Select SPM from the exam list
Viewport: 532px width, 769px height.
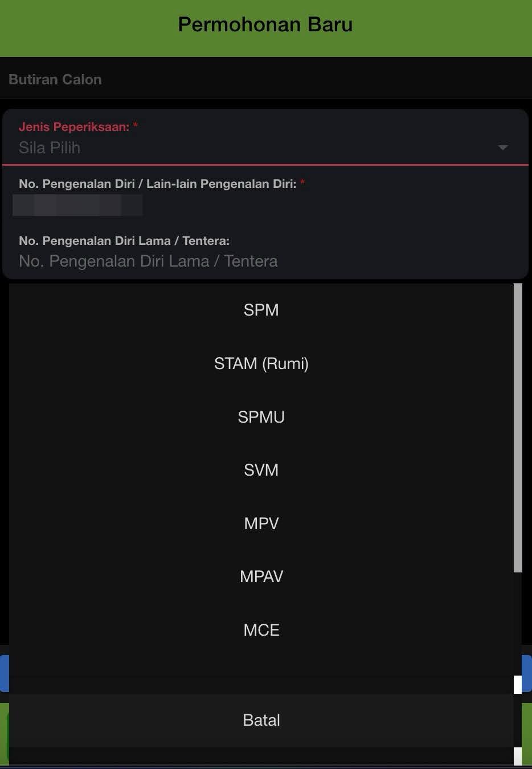click(x=261, y=309)
